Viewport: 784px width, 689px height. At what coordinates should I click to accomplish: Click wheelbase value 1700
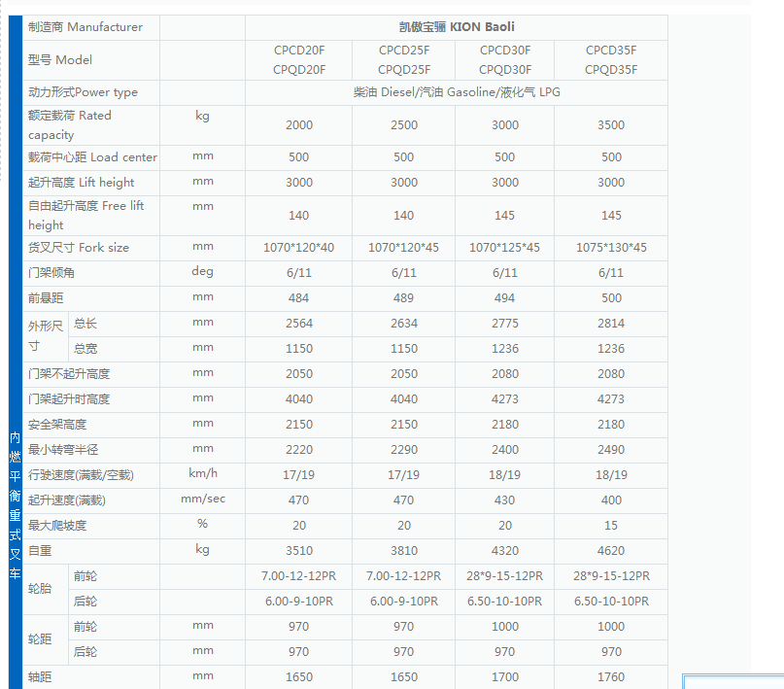pos(505,677)
